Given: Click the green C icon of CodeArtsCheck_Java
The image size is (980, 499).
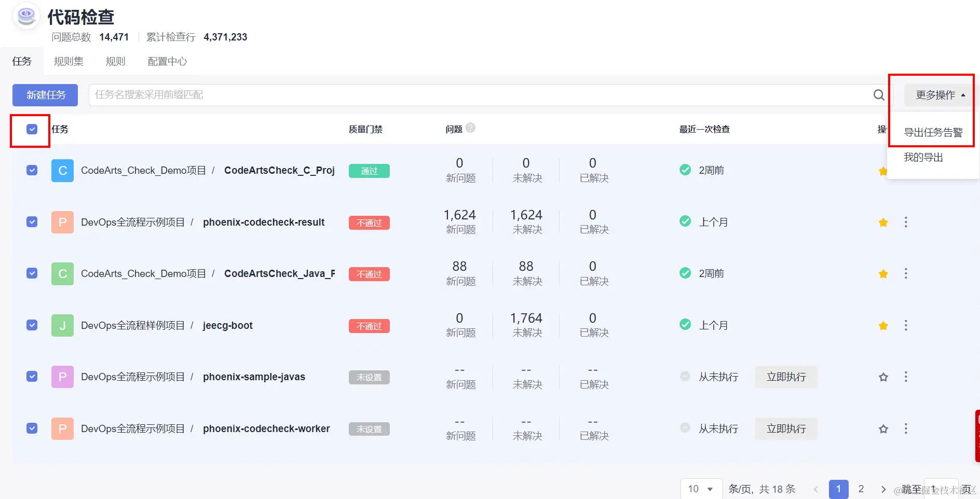Looking at the screenshot, I should coord(62,274).
